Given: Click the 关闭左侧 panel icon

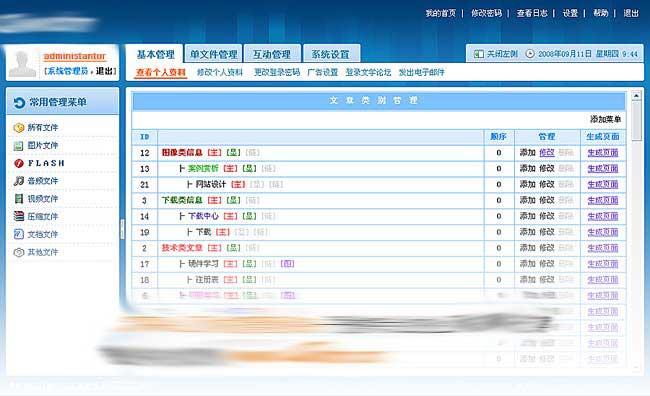Looking at the screenshot, I should (x=478, y=54).
